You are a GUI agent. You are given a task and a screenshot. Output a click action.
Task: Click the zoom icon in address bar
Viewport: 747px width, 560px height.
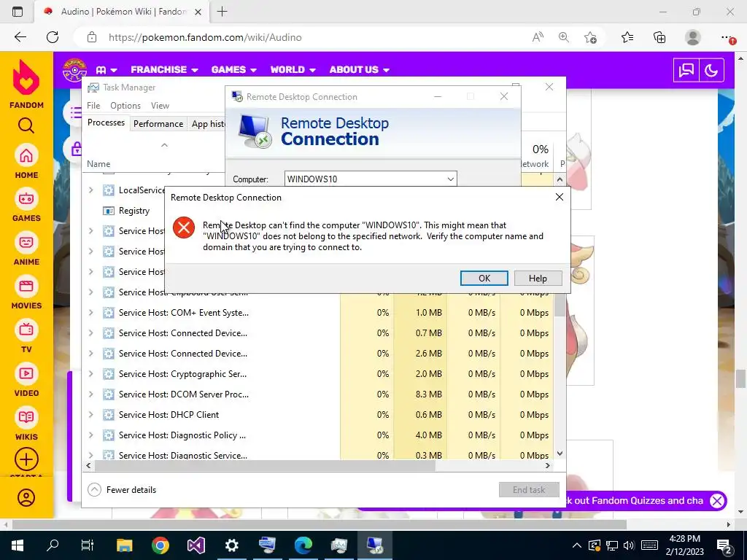coord(564,37)
